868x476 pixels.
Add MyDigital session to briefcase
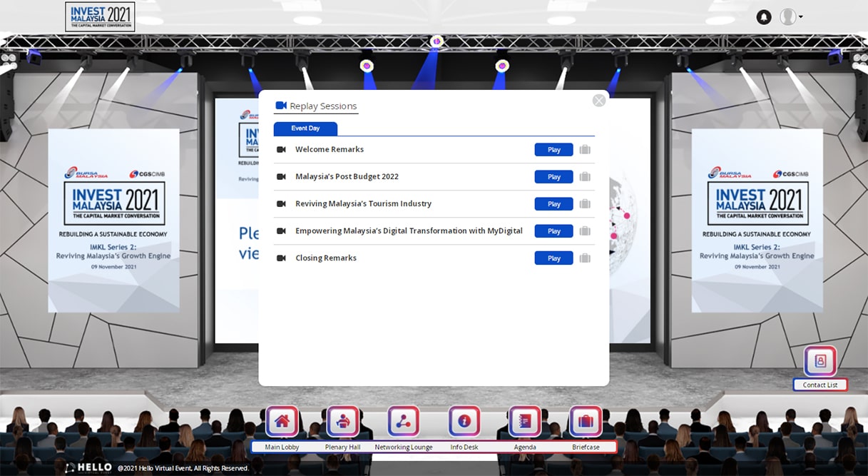[x=585, y=231]
